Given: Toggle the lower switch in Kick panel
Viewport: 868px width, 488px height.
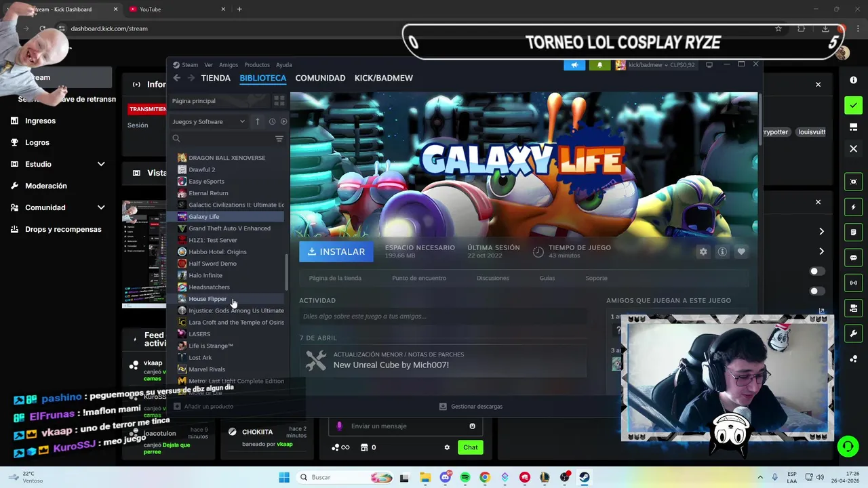Looking at the screenshot, I should coord(817,291).
